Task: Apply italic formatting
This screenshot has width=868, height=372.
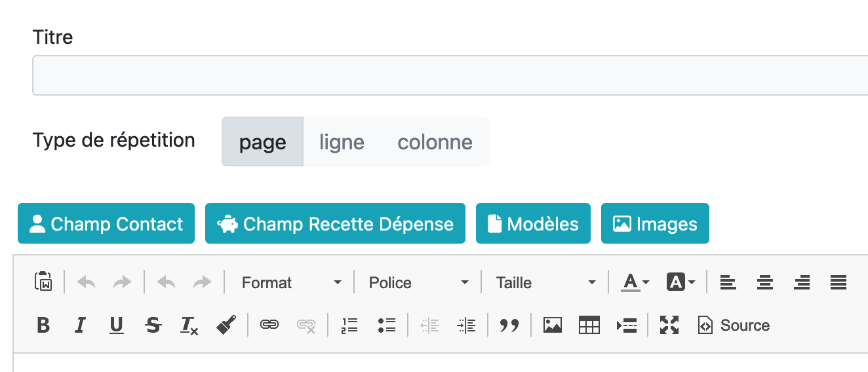Action: coord(80,325)
